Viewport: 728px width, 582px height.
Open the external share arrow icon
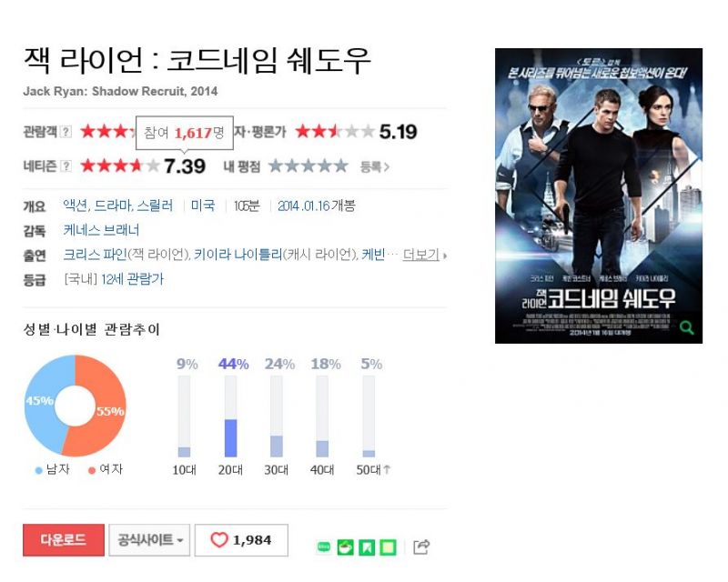pyautogui.click(x=421, y=547)
